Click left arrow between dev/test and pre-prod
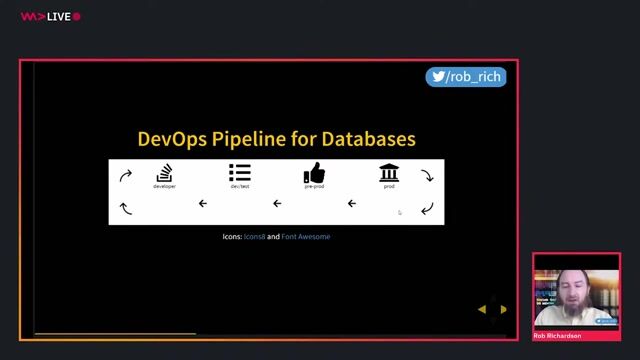640x360 pixels. tap(277, 203)
